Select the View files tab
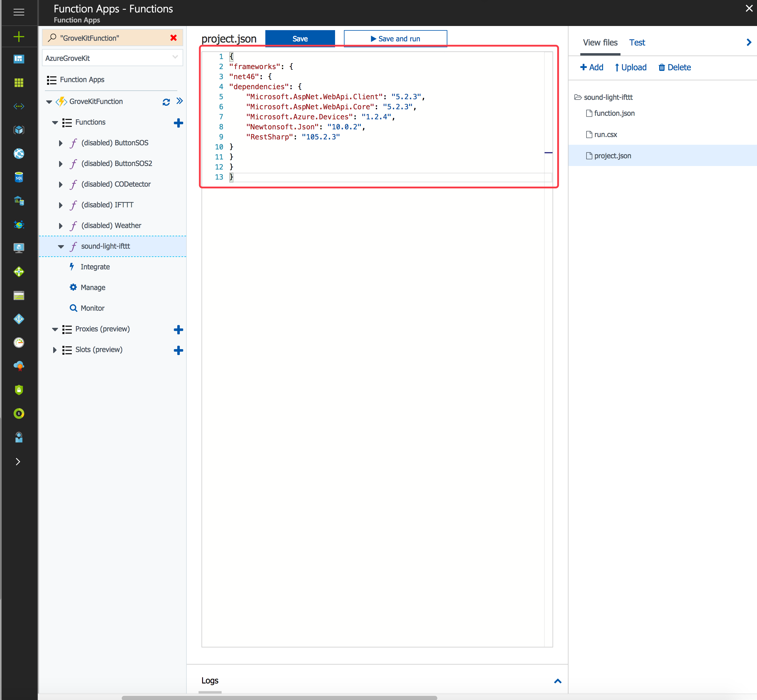This screenshot has width=757, height=700. pos(600,43)
